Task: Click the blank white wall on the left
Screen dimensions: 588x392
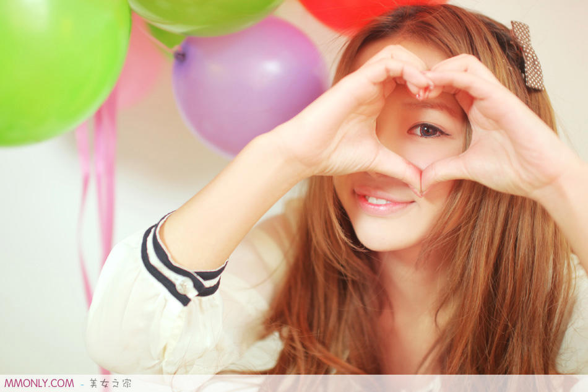Action: 37,248
